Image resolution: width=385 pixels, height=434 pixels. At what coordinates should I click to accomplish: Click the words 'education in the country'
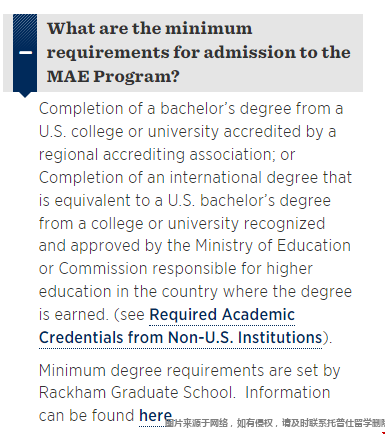pos(128,292)
